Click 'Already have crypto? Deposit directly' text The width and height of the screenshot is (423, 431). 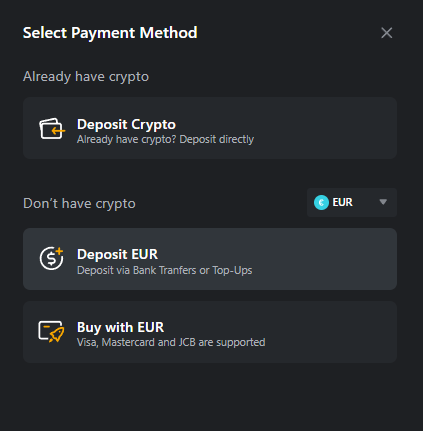(165, 139)
